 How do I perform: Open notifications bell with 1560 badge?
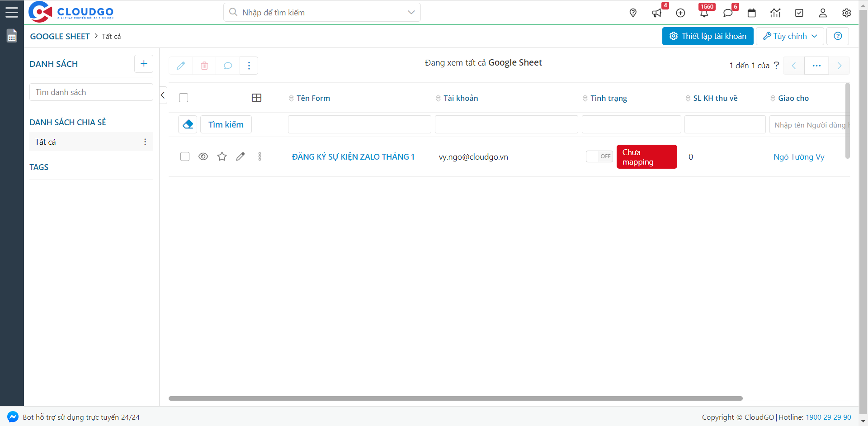point(704,13)
